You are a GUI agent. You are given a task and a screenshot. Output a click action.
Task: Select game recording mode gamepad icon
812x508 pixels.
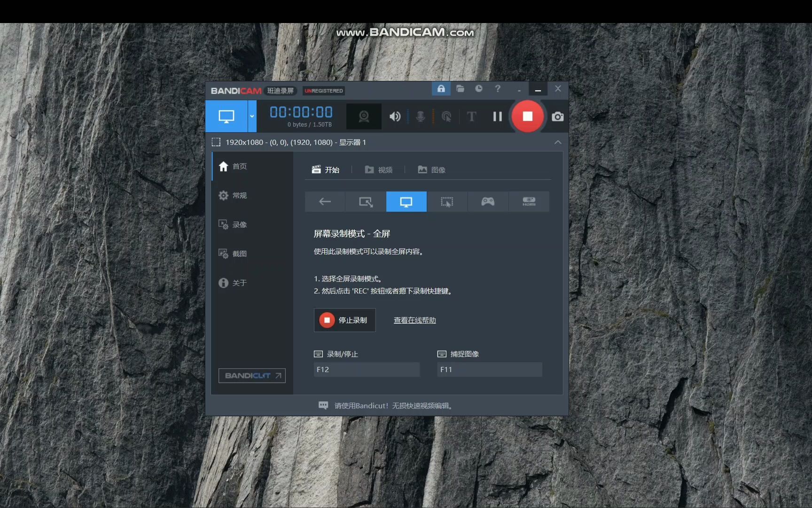point(488,202)
